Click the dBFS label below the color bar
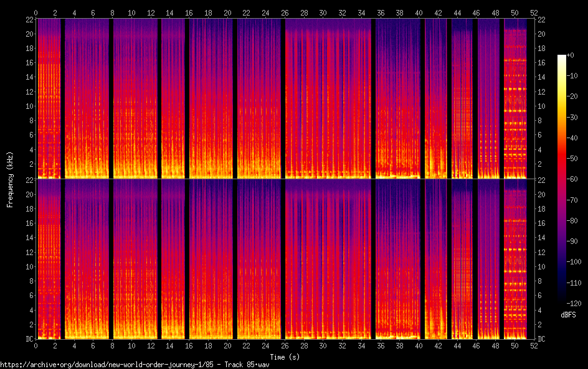 point(567,315)
